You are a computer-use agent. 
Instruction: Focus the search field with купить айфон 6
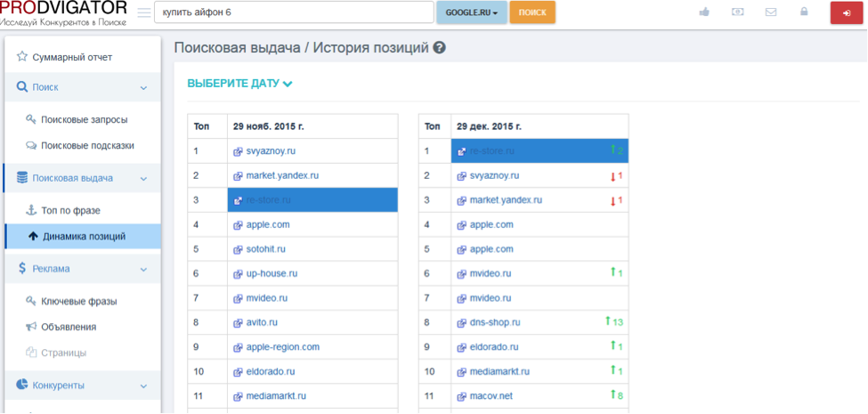point(294,12)
